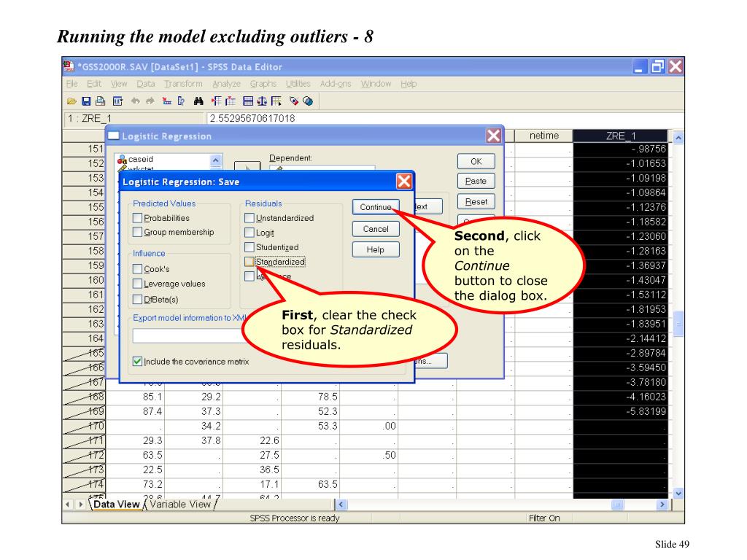This screenshot has width=747, height=560.
Task: Click the Insert Cases toolbar icon
Action: [x=216, y=101]
